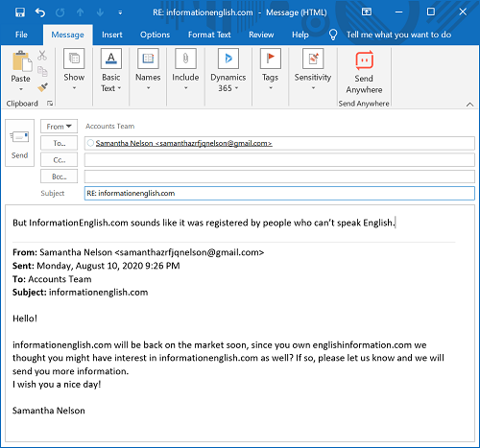Viewport: 480px width, 448px height.
Task: Undo the last action
Action: (x=40, y=12)
